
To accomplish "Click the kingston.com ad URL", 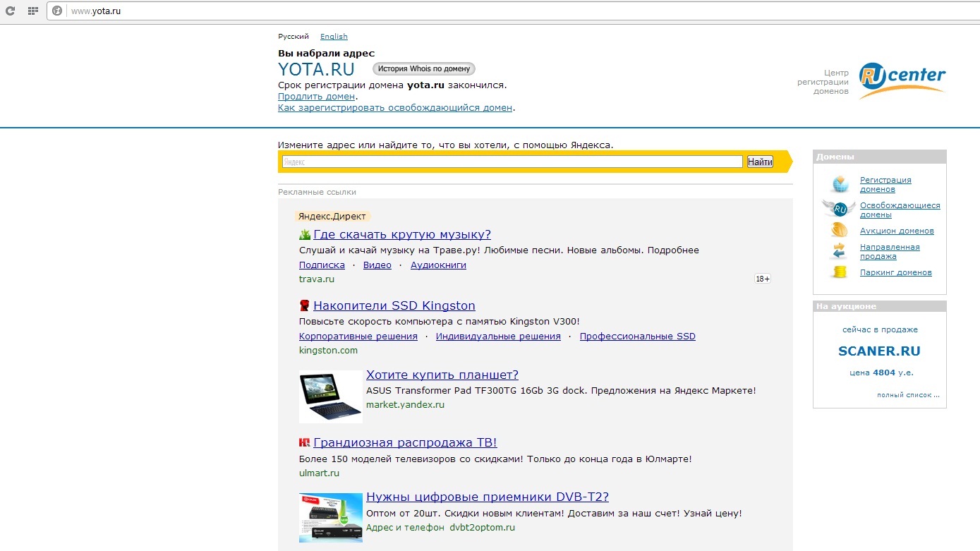I will [x=328, y=351].
